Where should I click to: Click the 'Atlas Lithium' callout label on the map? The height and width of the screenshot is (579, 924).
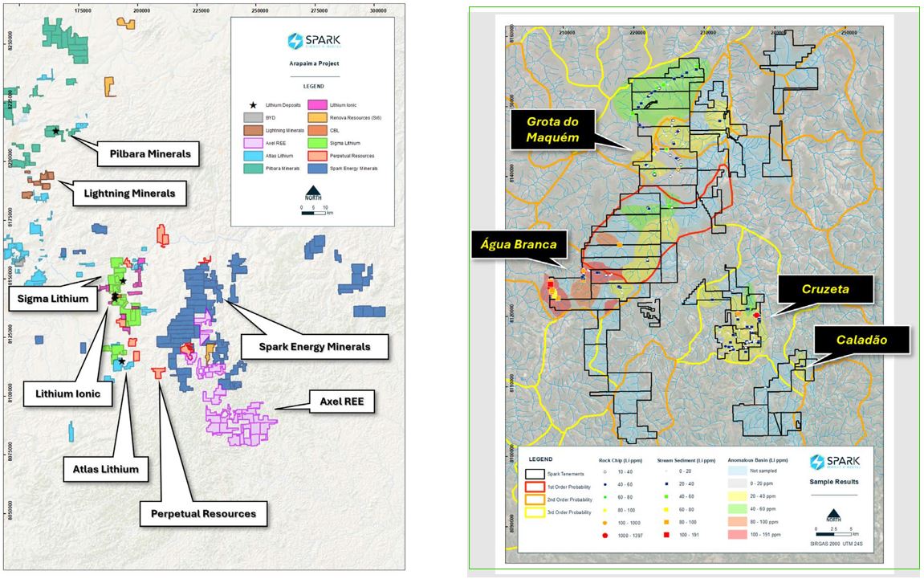click(x=106, y=469)
